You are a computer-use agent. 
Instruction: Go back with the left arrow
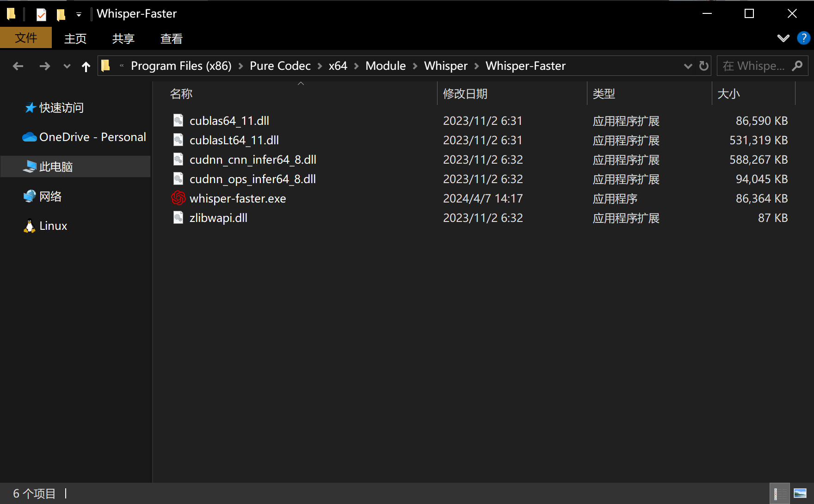coord(18,66)
